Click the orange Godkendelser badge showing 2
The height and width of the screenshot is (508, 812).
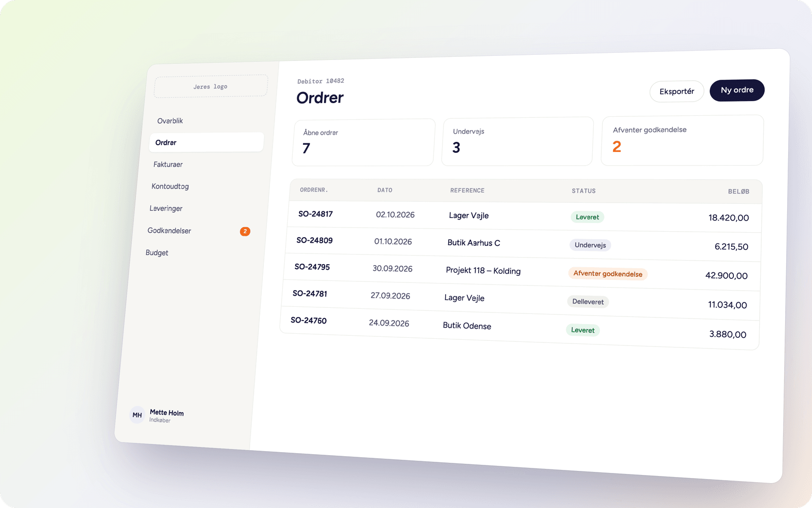click(245, 231)
